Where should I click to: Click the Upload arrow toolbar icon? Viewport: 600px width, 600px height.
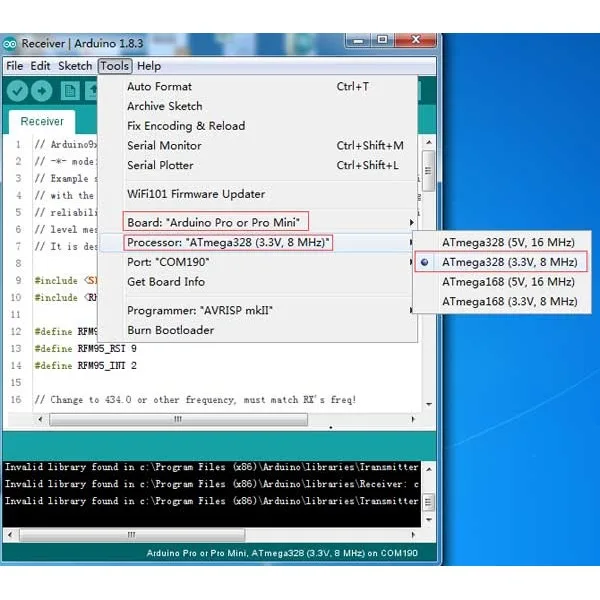[42, 91]
